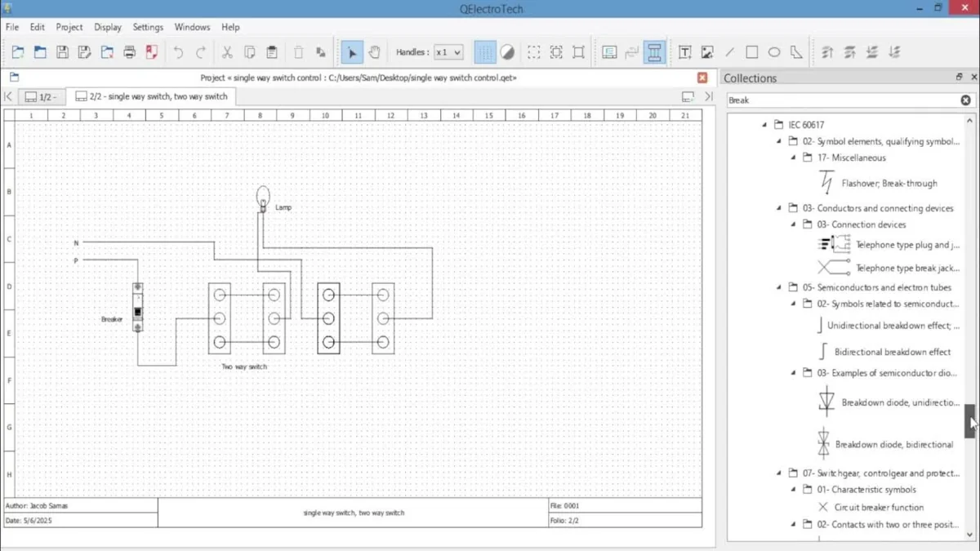The image size is (980, 551).
Task: Toggle the grid display button
Action: tap(485, 52)
